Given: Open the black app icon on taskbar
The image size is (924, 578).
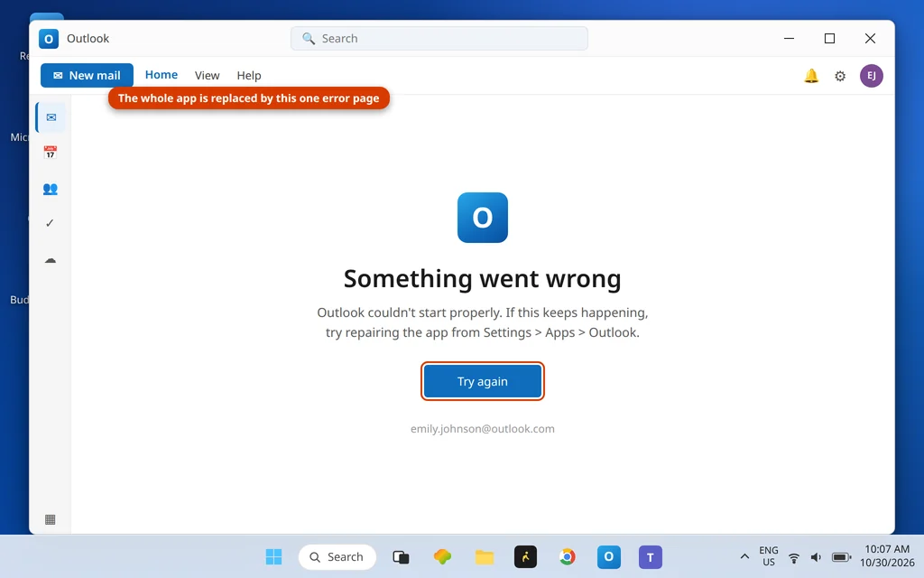Looking at the screenshot, I should (x=525, y=556).
